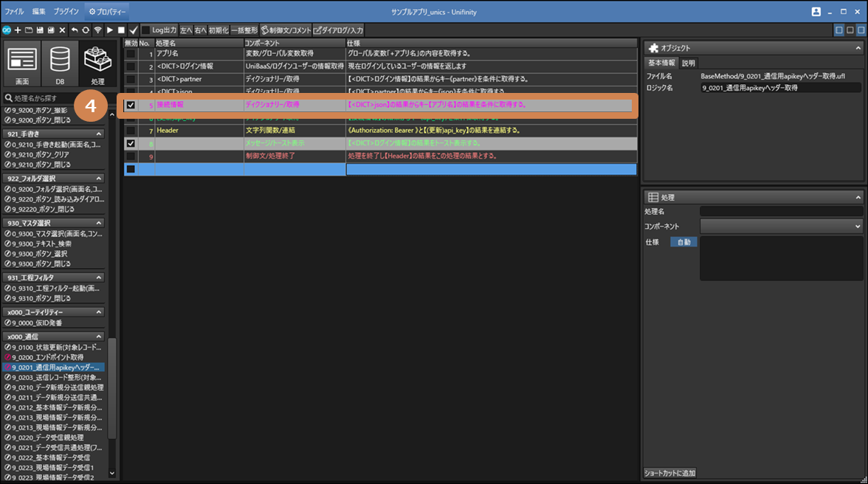The image size is (868, 484).
Task: Click the account icon in title bar
Action: pyautogui.click(x=816, y=12)
